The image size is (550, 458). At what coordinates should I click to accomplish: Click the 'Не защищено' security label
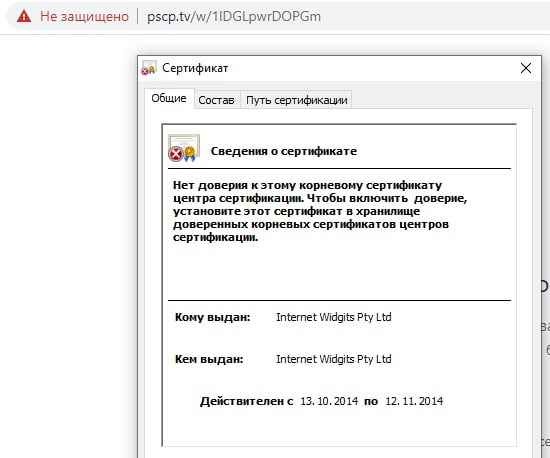tap(84, 16)
